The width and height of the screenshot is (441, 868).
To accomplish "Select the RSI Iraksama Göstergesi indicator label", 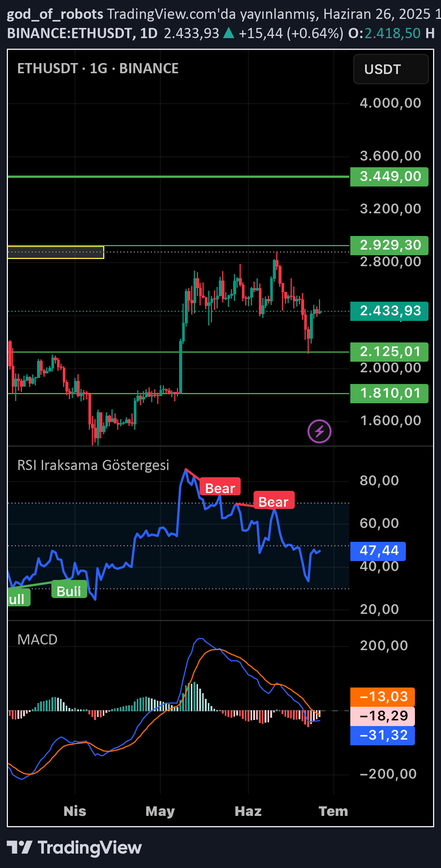I will pyautogui.click(x=93, y=465).
